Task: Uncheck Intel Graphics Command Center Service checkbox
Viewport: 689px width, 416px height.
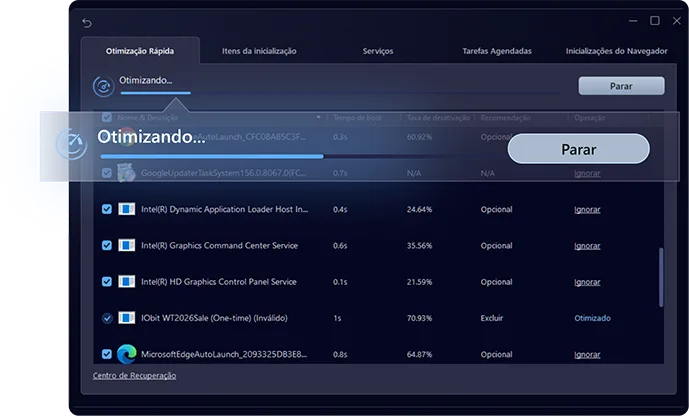Action: click(107, 245)
